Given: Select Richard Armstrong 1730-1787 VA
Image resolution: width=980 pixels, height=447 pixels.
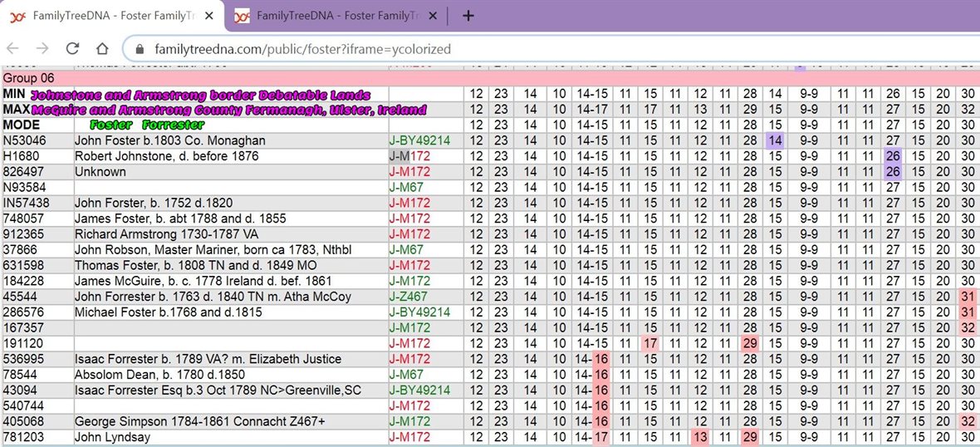Looking at the screenshot, I should pyautogui.click(x=166, y=234).
